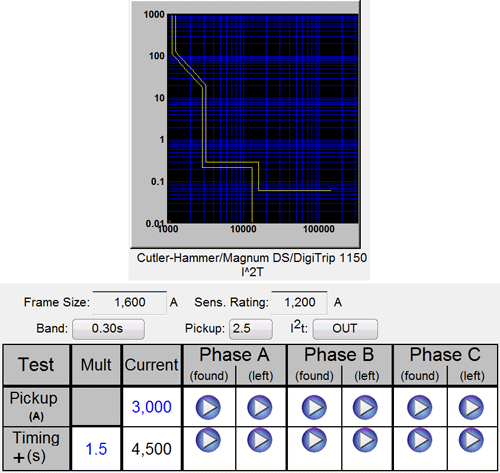Click the Sens. Rating 1,200 field
Image resolution: width=500 pixels, height=473 pixels.
coord(299,302)
